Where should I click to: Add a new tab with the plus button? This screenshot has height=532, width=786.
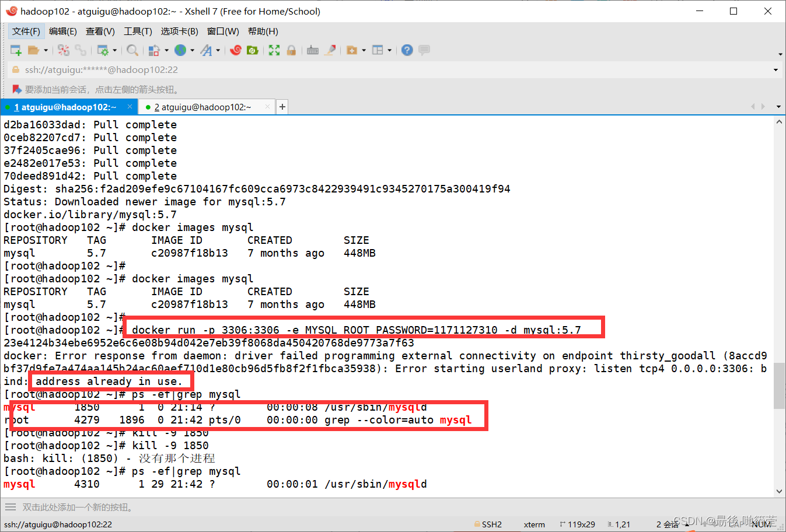[x=282, y=107]
